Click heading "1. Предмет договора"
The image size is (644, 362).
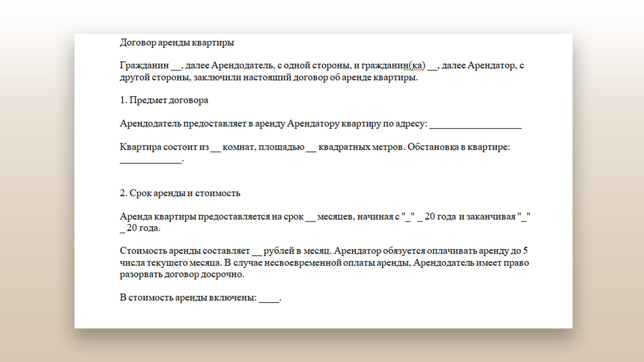point(164,100)
